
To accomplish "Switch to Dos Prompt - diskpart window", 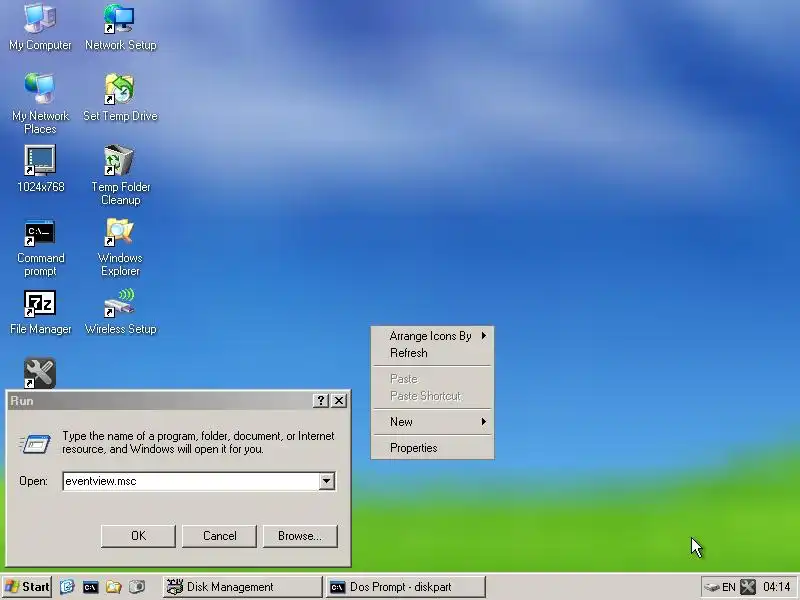I will pos(406,587).
